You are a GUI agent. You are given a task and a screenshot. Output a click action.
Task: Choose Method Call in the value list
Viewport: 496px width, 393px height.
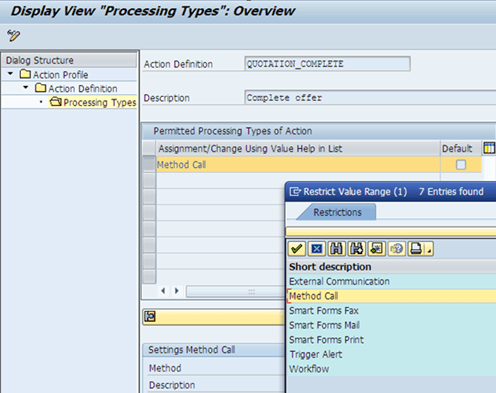click(x=313, y=296)
